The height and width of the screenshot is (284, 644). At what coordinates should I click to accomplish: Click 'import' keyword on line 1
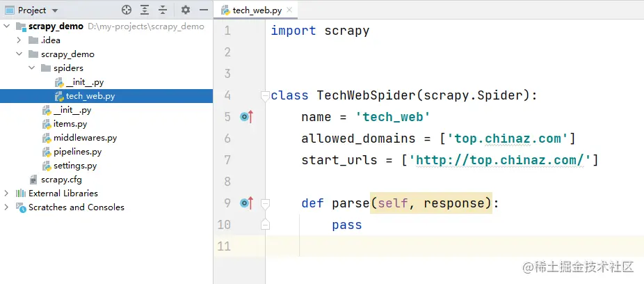pyautogui.click(x=293, y=31)
